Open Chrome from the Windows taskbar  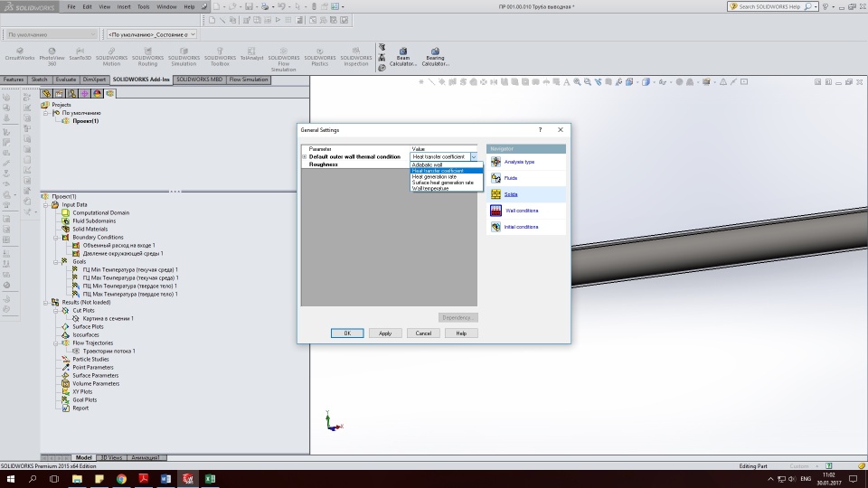[x=121, y=479]
